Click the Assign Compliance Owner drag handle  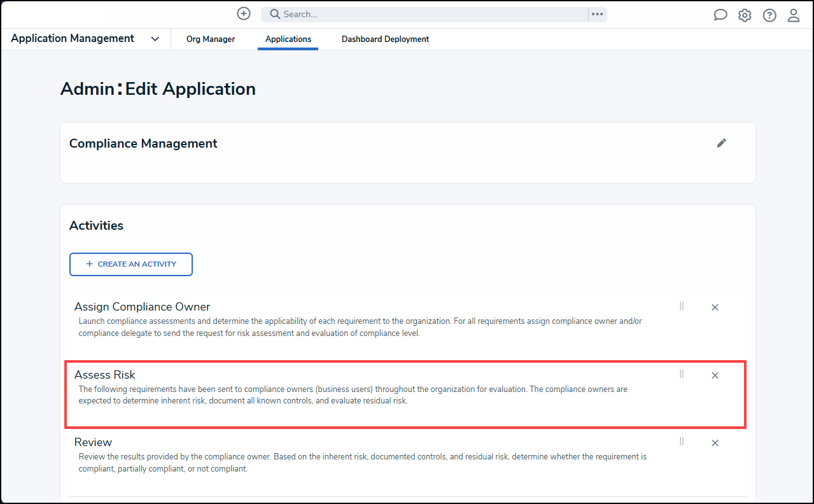682,306
